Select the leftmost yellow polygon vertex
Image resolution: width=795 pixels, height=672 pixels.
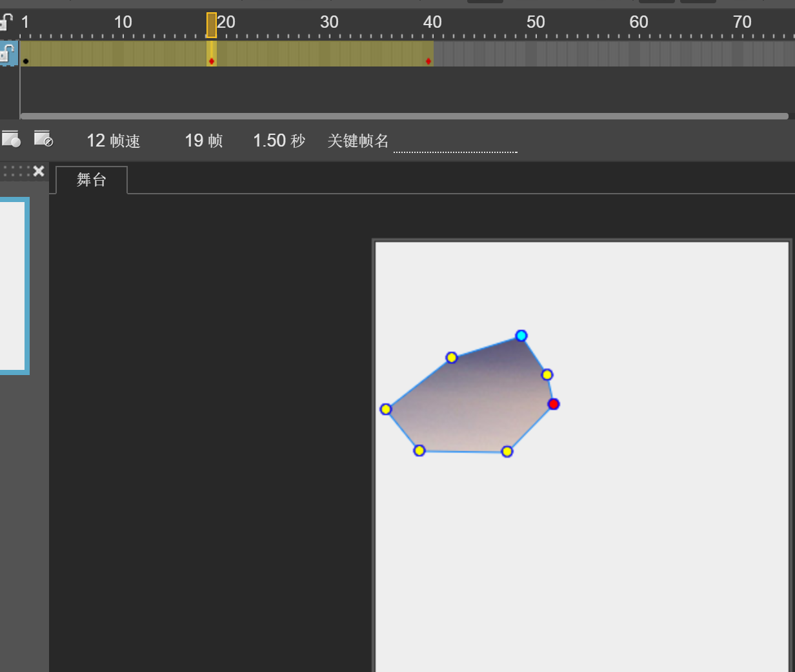click(x=386, y=409)
